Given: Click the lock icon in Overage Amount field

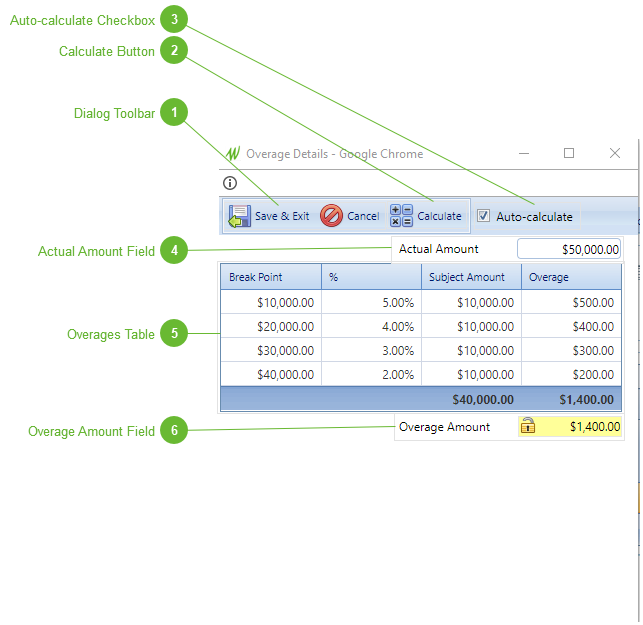Looking at the screenshot, I should coord(528,426).
